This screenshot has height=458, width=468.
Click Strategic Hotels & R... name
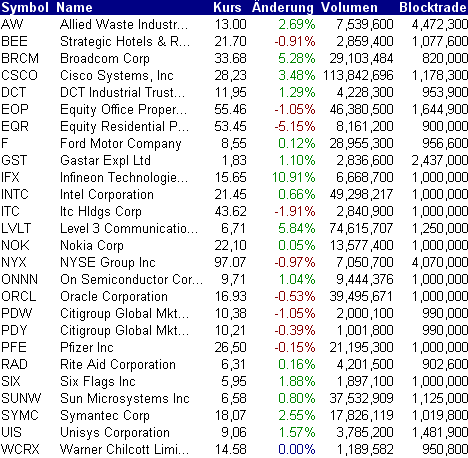(x=125, y=41)
